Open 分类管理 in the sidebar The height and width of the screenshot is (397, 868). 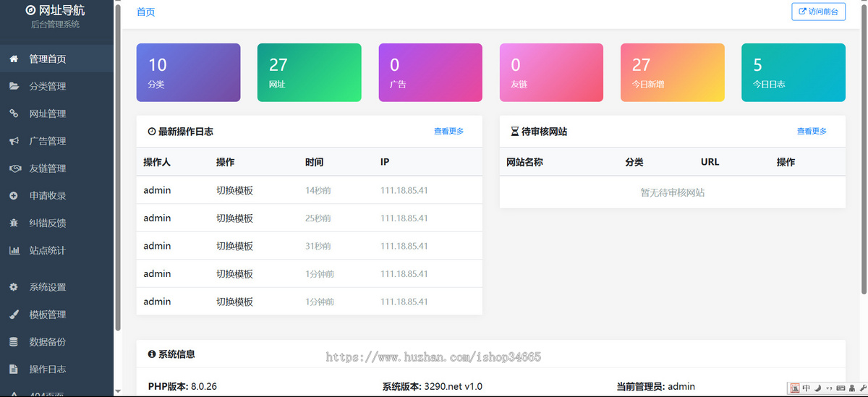56,86
